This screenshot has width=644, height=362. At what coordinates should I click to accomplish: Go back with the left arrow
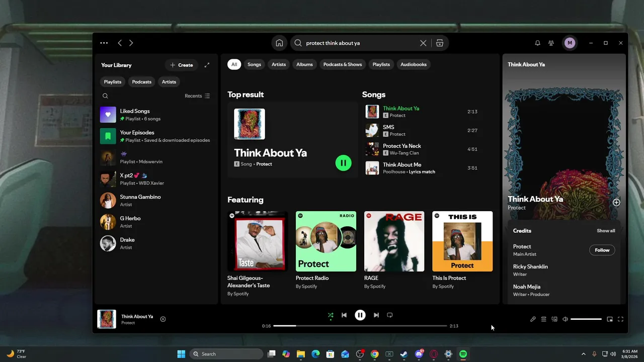pos(120,43)
